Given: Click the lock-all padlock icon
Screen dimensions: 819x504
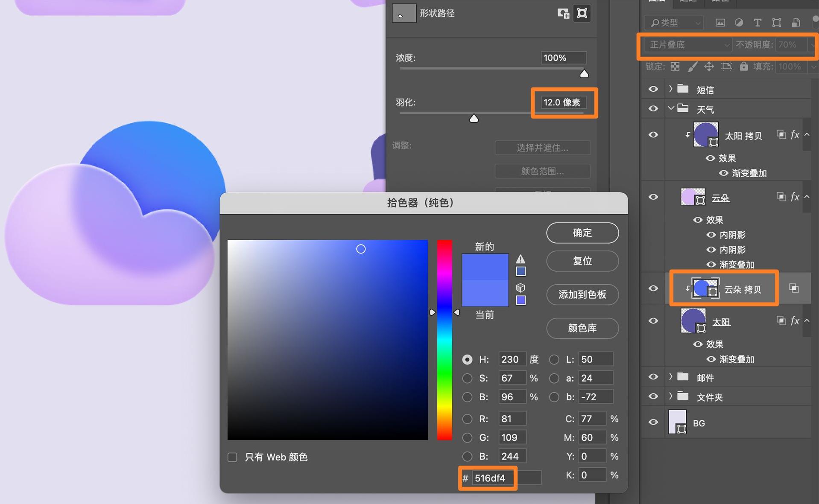Looking at the screenshot, I should [744, 67].
